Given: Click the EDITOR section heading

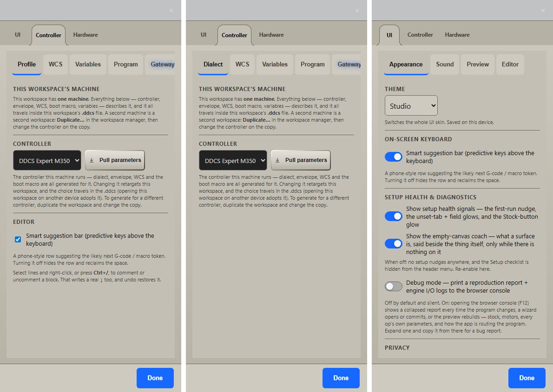Looking at the screenshot, I should pos(24,222).
